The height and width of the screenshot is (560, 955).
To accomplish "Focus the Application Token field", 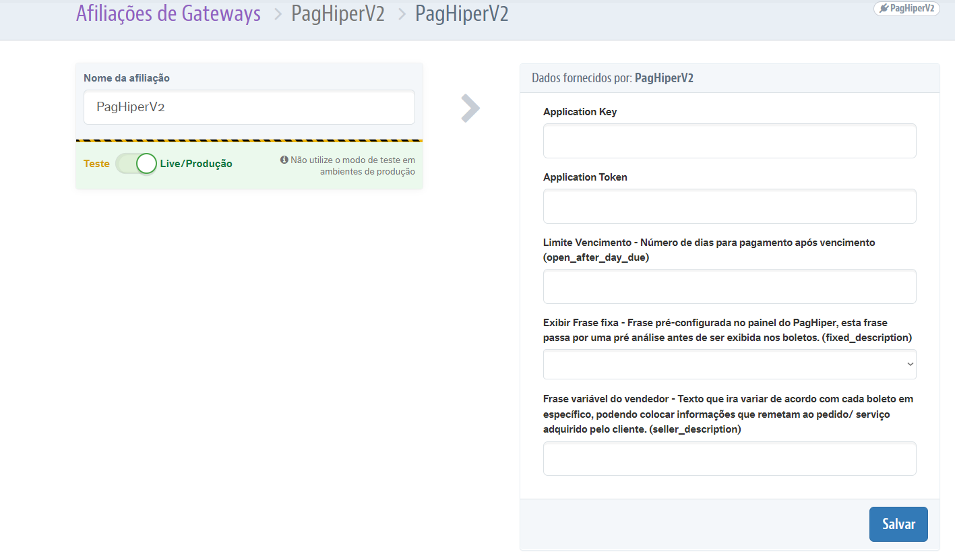I will [x=730, y=206].
